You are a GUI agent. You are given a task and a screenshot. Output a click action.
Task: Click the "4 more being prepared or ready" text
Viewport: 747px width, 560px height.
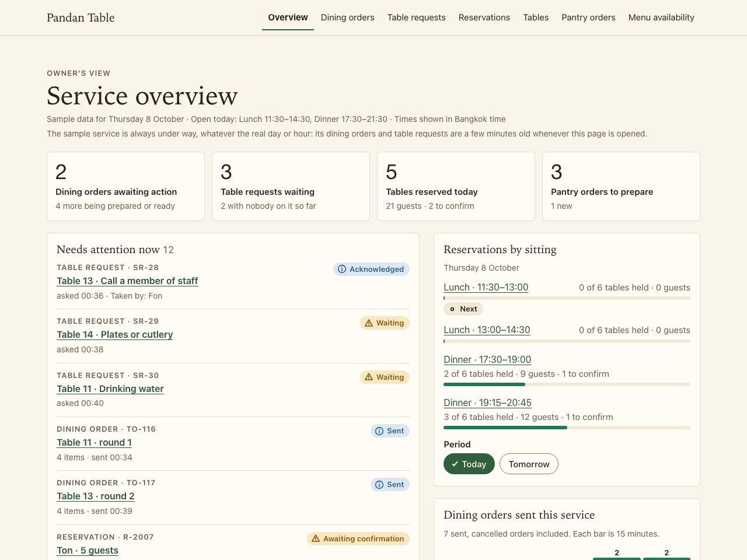pyautogui.click(x=115, y=206)
